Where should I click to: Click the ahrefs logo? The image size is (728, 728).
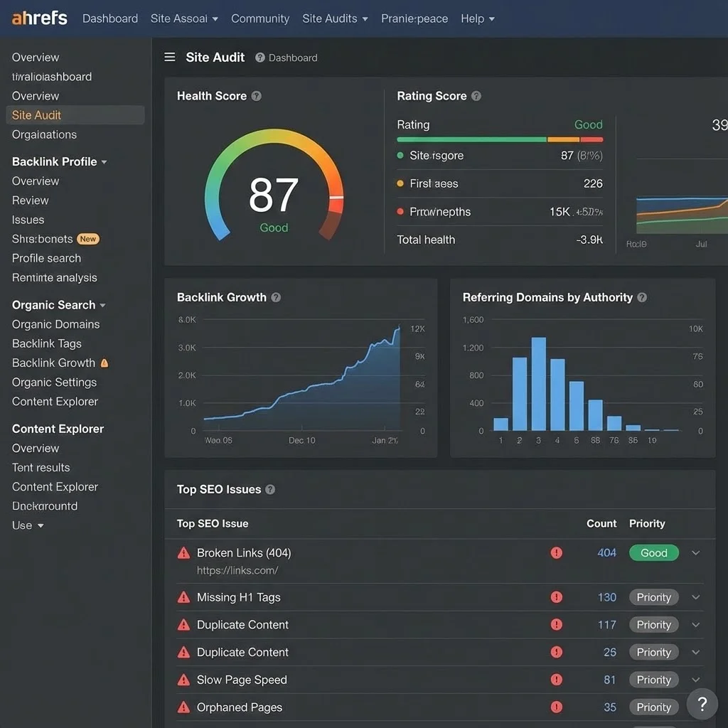(x=38, y=18)
